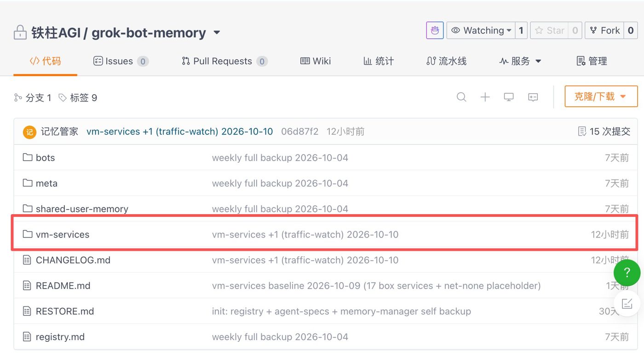Click the folder icon of bots
Image resolution: width=644 pixels, height=363 pixels.
pyautogui.click(x=28, y=158)
